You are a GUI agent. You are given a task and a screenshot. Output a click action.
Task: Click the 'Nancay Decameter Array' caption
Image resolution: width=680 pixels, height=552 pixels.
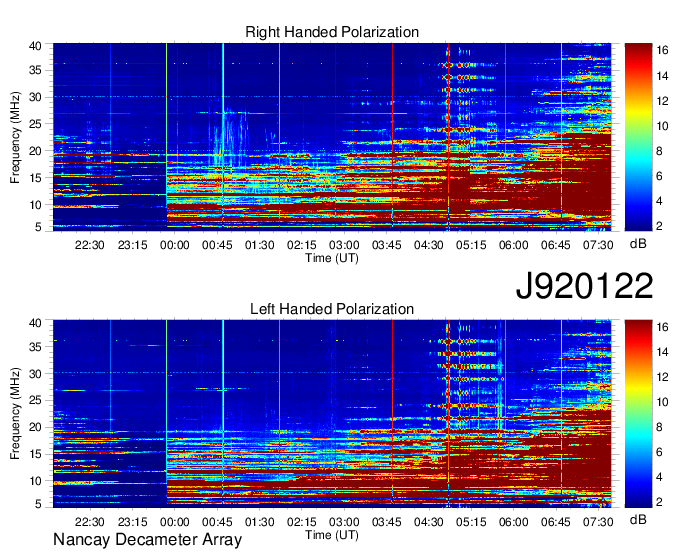tap(147, 540)
